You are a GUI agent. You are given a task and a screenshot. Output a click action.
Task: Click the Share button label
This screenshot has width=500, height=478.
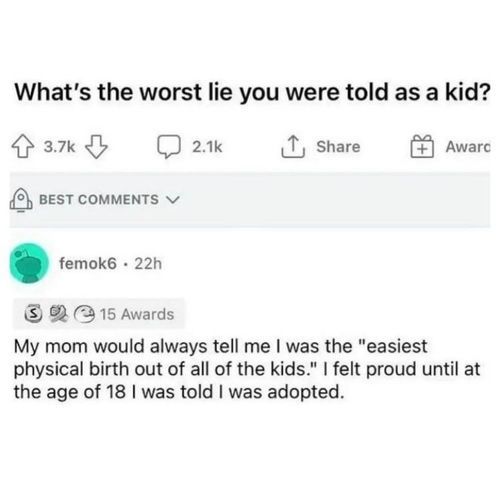[x=338, y=147]
